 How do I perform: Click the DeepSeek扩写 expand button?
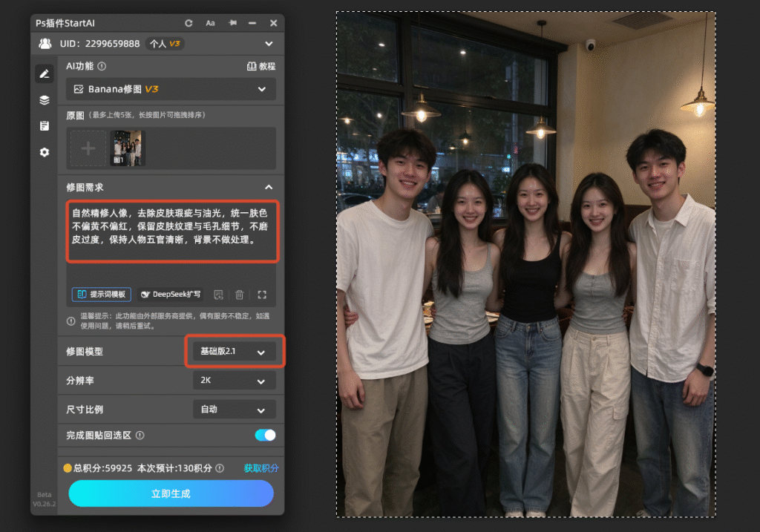(x=171, y=295)
